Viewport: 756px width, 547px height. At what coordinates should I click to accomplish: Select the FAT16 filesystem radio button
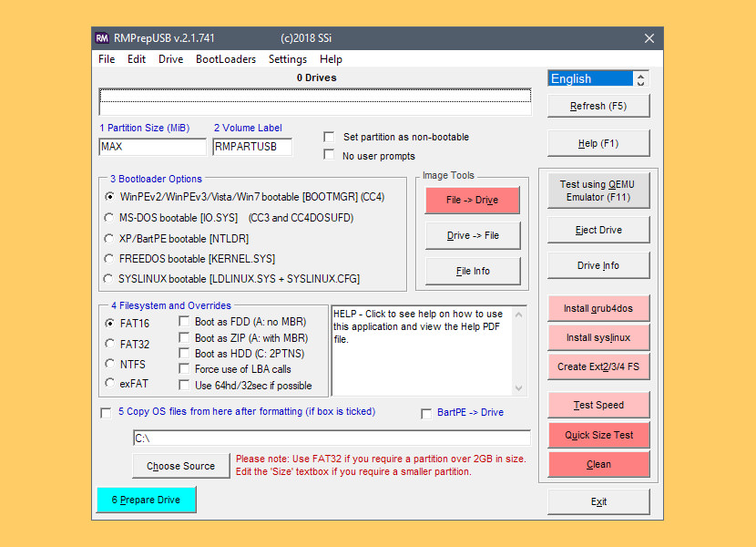coord(110,323)
